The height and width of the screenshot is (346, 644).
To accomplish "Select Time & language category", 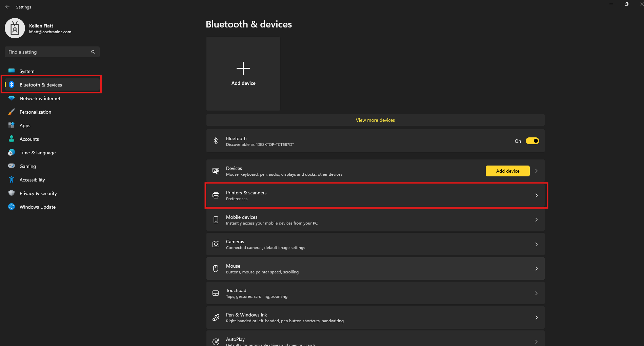I will [x=52, y=153].
